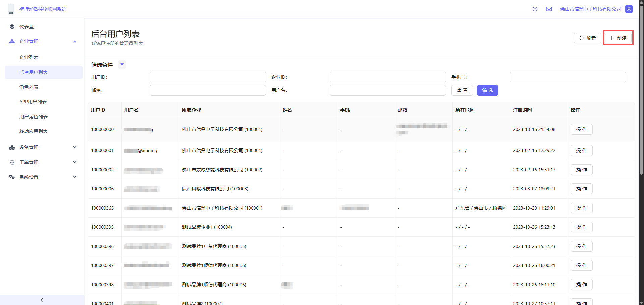644x305 pixels.
Task: Click the 设备管理 device icon
Action: pos(12,147)
